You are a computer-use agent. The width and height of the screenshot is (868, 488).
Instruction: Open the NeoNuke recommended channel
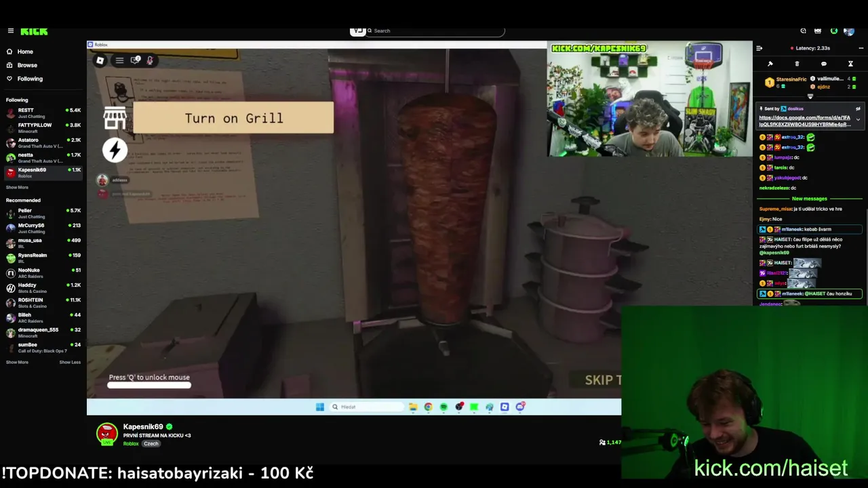pyautogui.click(x=42, y=273)
